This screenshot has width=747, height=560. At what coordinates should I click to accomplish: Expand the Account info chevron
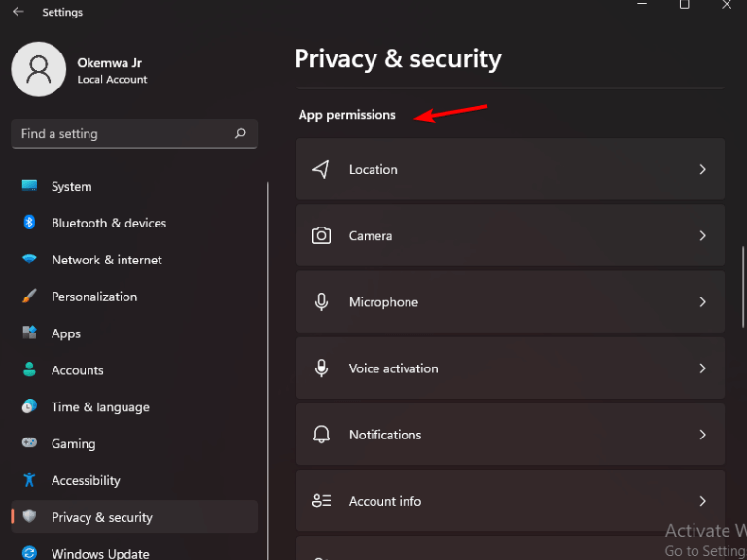[x=702, y=501]
